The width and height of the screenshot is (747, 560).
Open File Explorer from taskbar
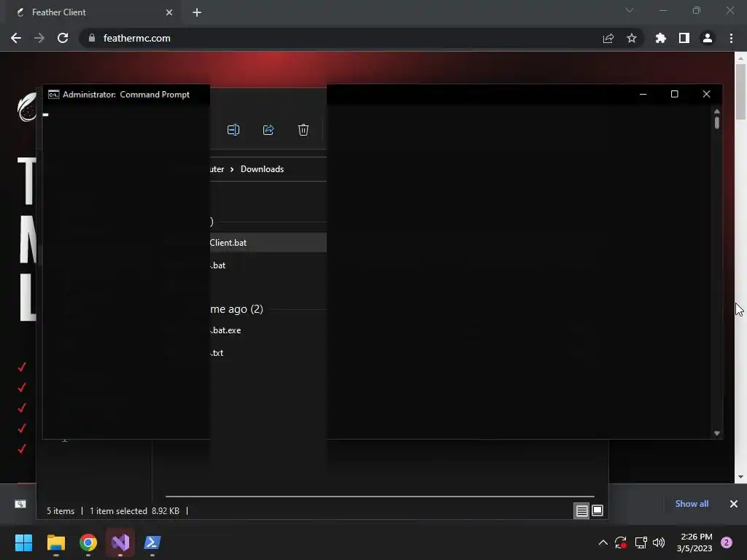55,542
